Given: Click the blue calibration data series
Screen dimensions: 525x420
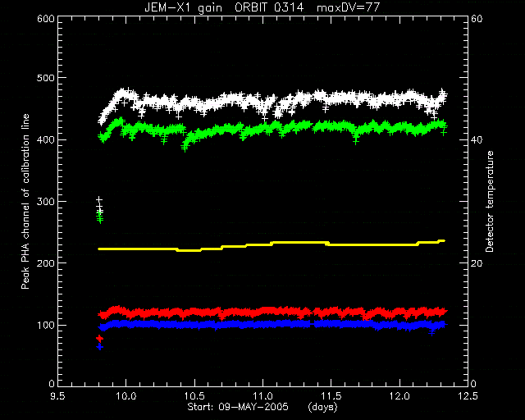Looking at the screenshot, I should 273,324.
